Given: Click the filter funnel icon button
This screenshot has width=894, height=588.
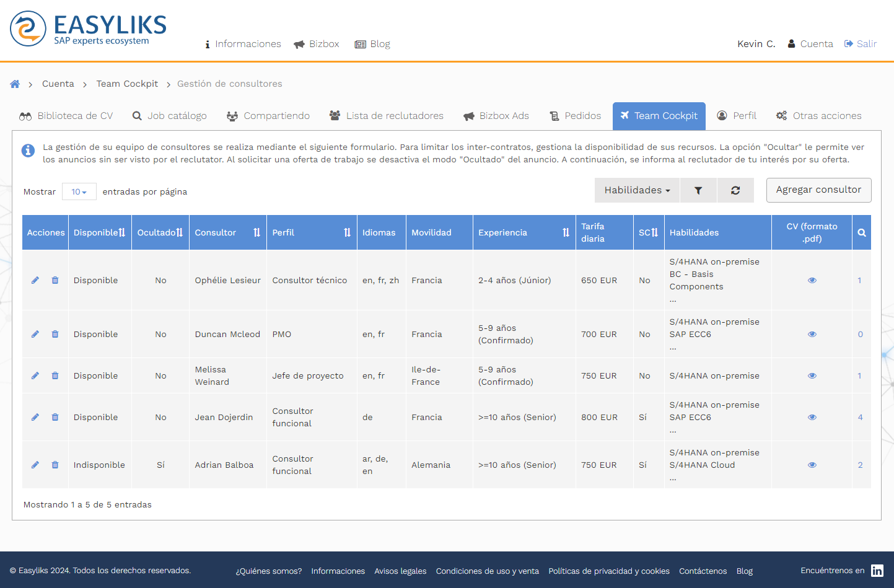Looking at the screenshot, I should click(698, 191).
